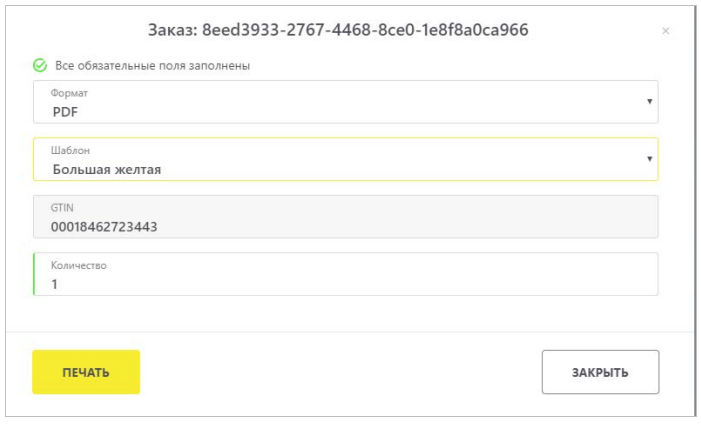
Task: Click the GTIN field with 00018462723443
Action: [346, 216]
